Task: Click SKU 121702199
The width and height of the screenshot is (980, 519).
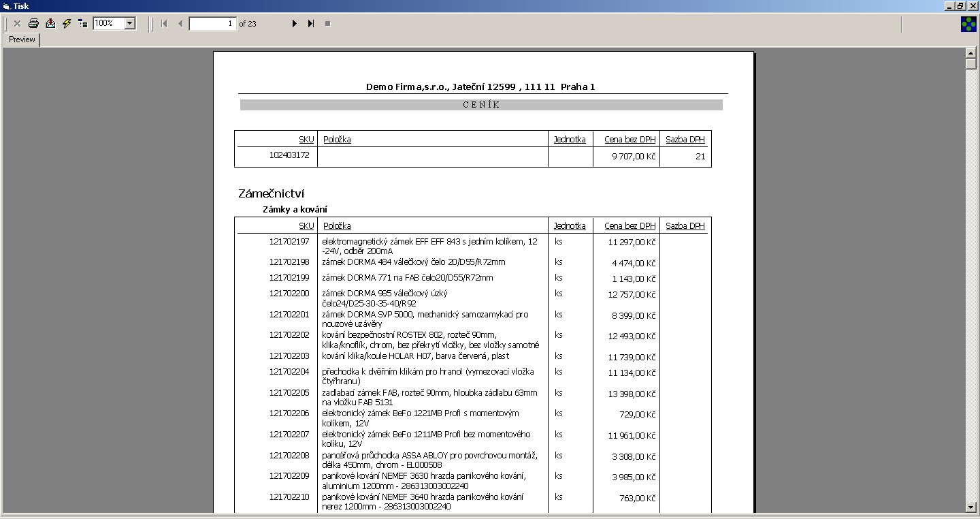Action: coord(289,277)
